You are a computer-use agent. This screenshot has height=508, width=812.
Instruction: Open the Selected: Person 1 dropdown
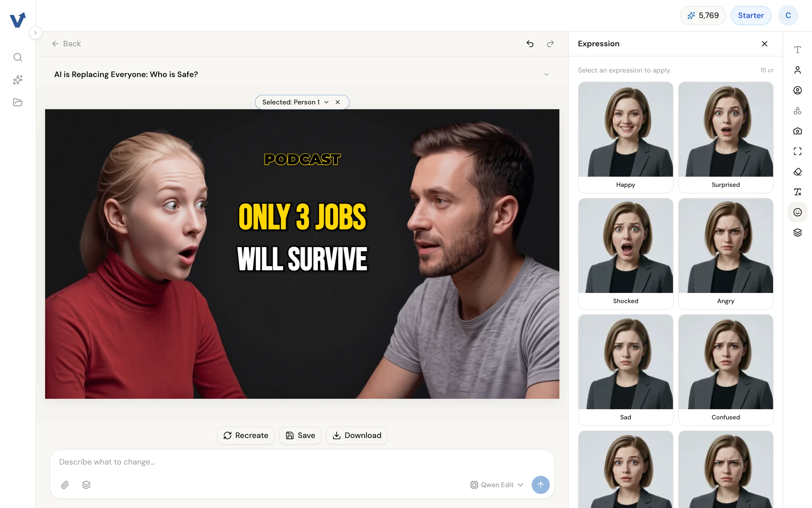pos(295,102)
